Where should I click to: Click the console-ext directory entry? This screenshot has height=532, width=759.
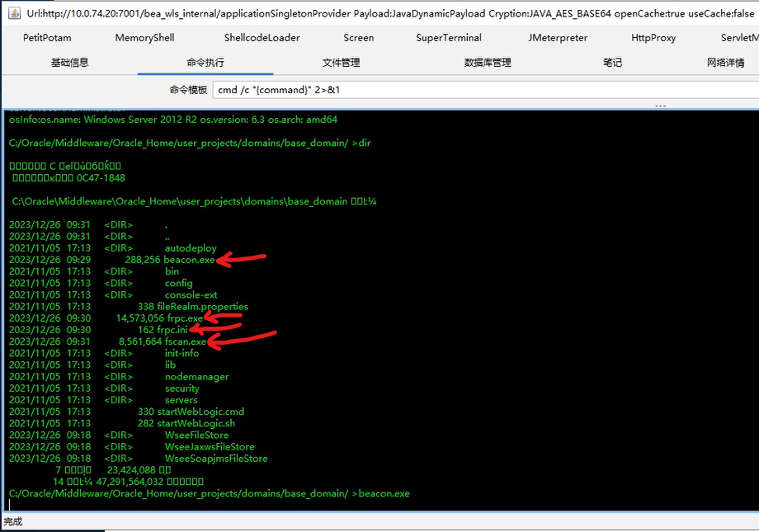[191, 295]
